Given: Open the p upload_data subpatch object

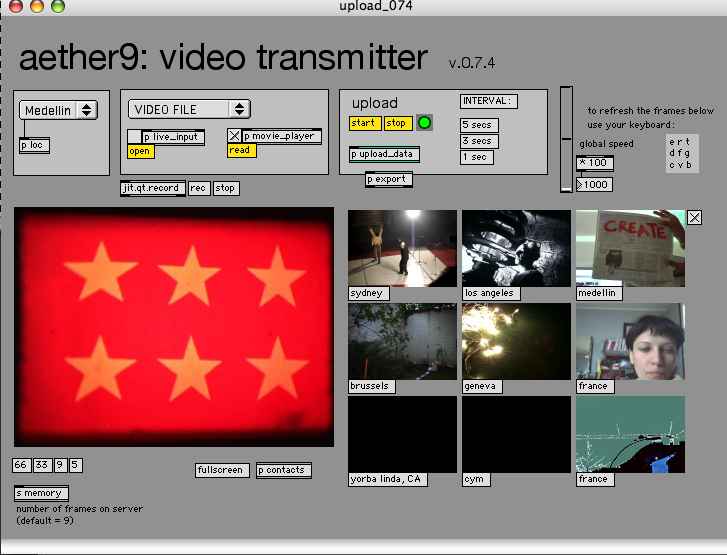Looking at the screenshot, I should [384, 154].
